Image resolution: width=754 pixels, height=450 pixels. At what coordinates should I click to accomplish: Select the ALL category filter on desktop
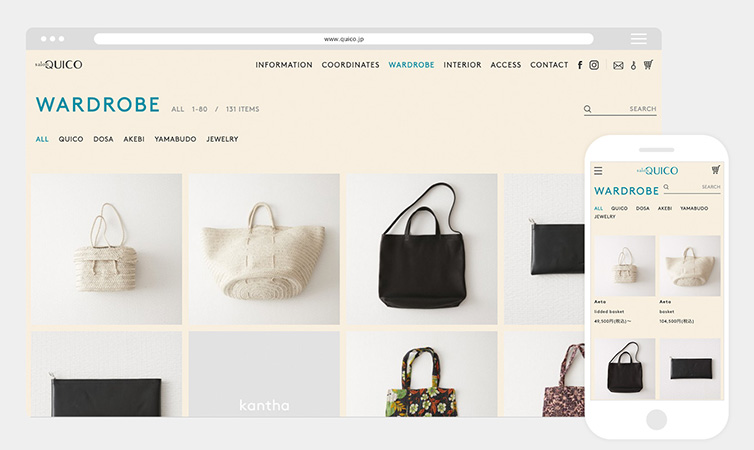(x=42, y=139)
